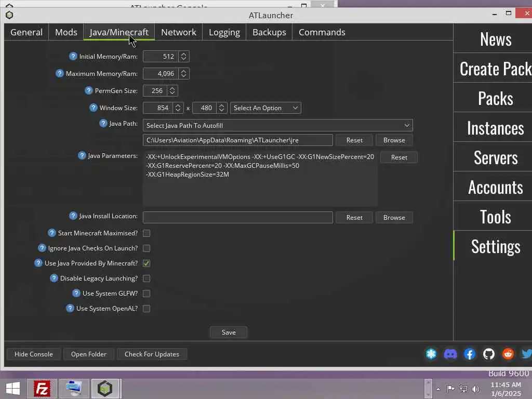Click the Java path text field

[x=237, y=140]
